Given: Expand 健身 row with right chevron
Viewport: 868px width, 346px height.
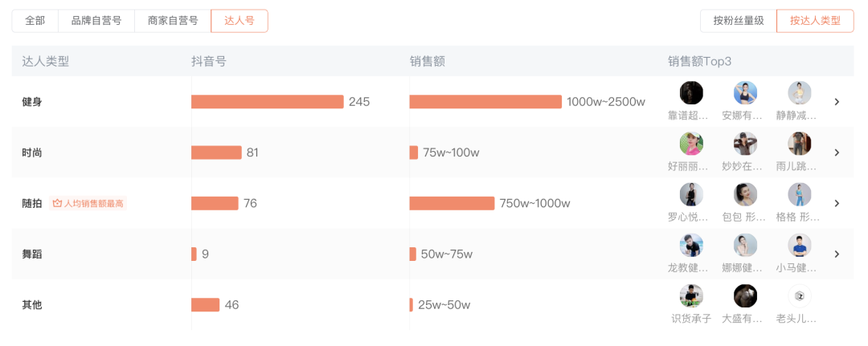Looking at the screenshot, I should tap(837, 102).
